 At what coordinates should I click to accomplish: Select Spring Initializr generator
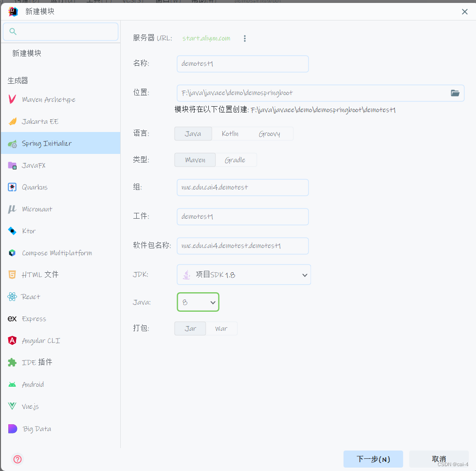click(x=61, y=143)
